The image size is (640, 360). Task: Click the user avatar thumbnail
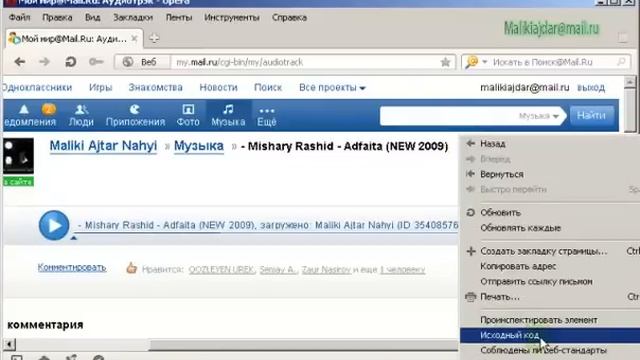pyautogui.click(x=18, y=156)
